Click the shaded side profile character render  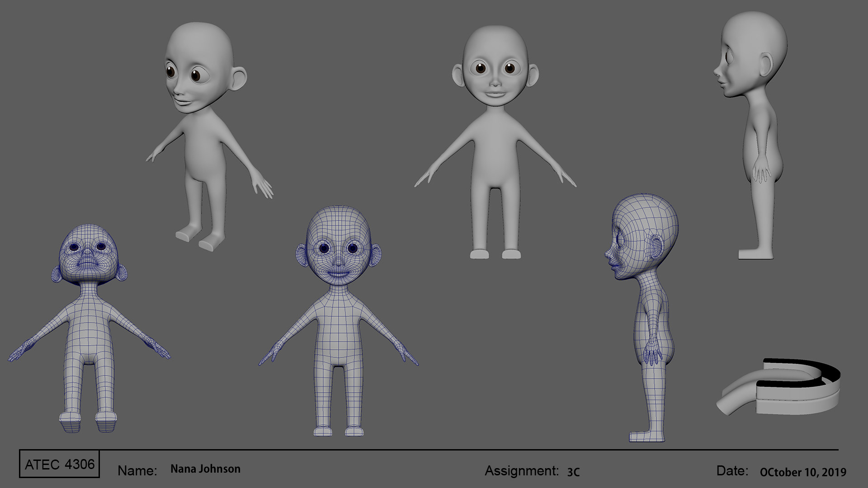[x=751, y=135]
